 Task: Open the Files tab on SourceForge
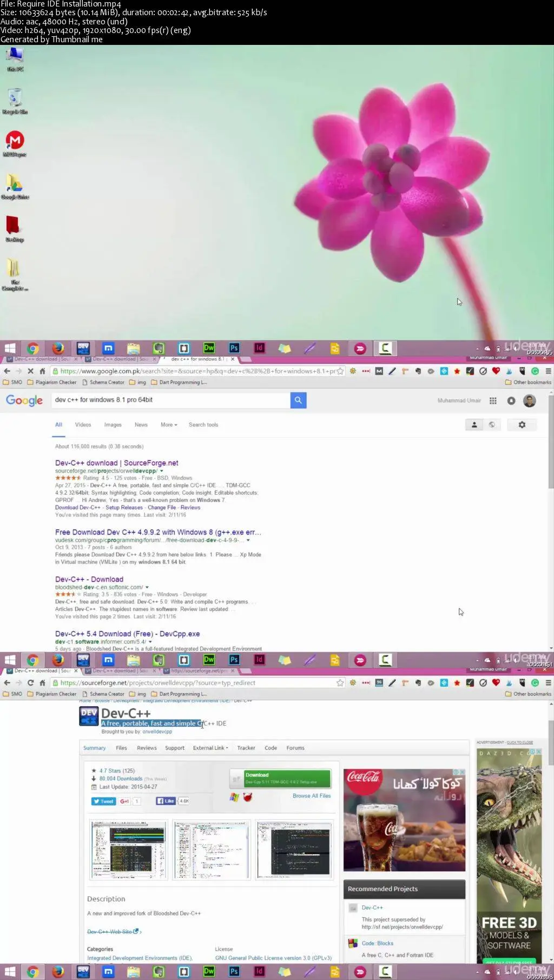(121, 748)
